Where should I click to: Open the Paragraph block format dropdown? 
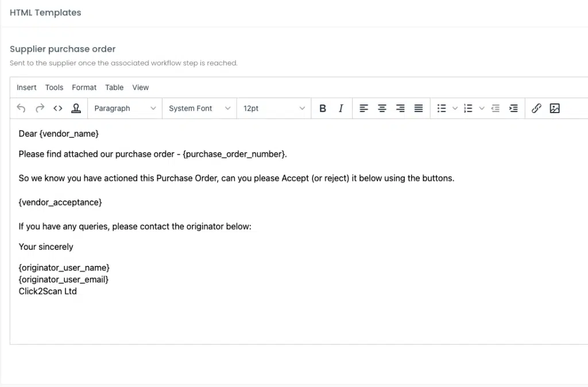click(125, 109)
